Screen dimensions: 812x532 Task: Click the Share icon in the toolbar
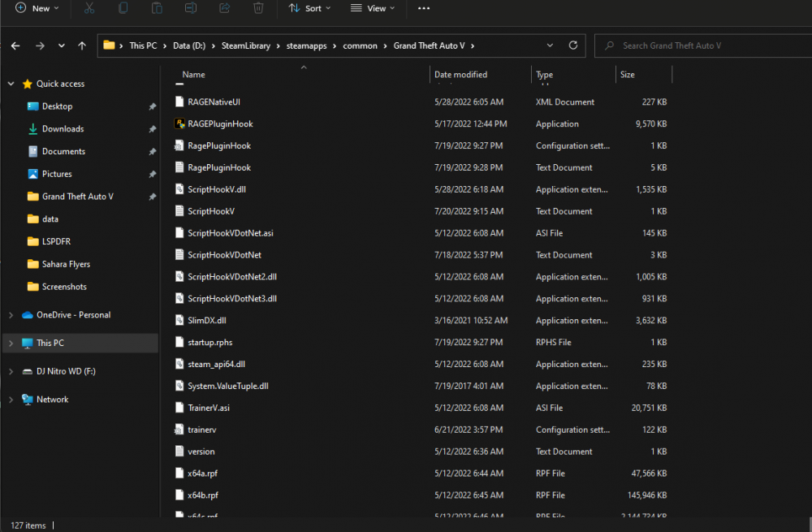coord(225,8)
